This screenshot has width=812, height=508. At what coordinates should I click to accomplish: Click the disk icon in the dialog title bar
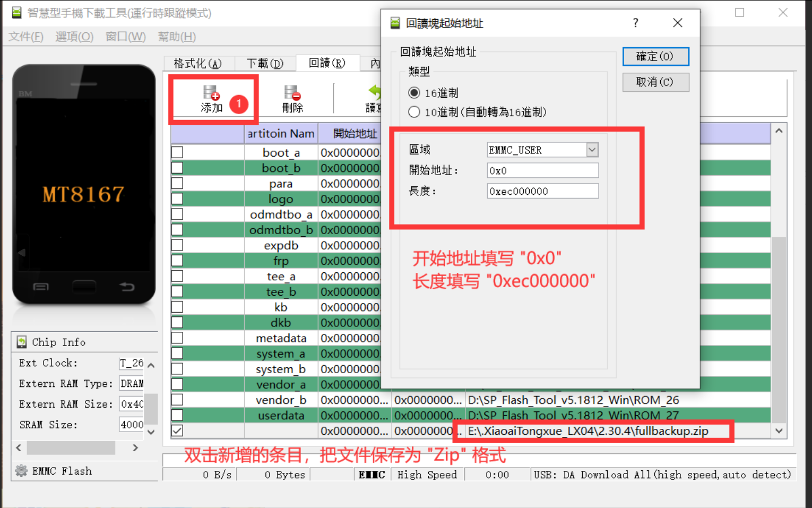point(395,23)
